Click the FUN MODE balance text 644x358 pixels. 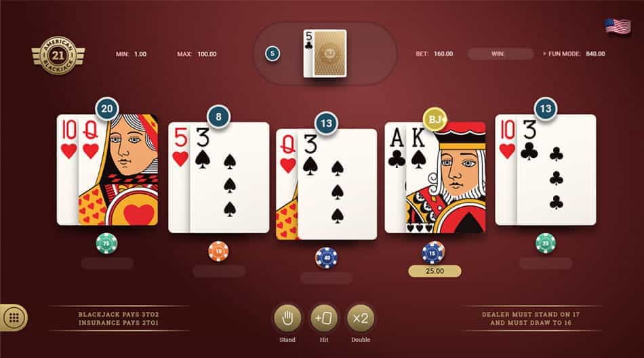pyautogui.click(x=573, y=54)
